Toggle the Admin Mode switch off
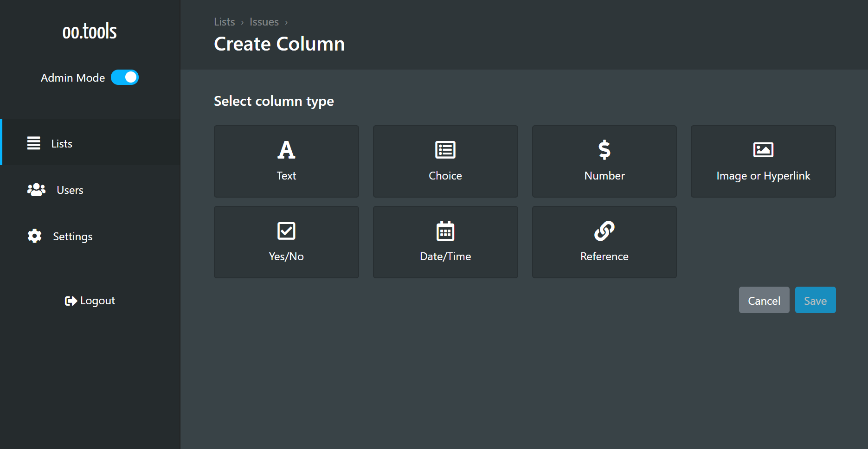 click(125, 77)
